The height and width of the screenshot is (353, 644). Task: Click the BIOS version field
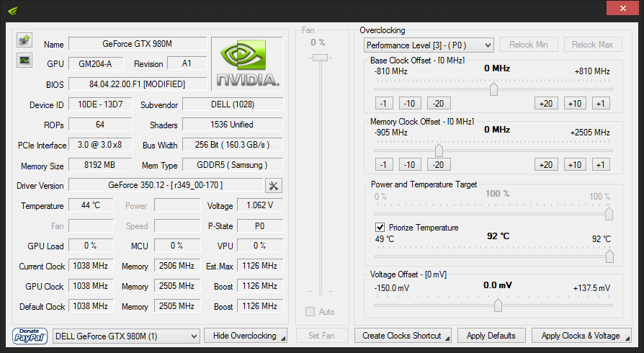click(138, 84)
